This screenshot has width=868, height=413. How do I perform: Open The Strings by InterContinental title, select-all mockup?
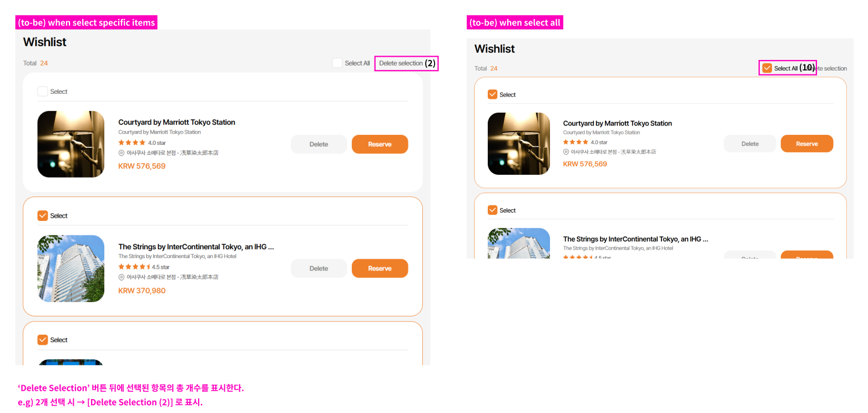coord(635,239)
